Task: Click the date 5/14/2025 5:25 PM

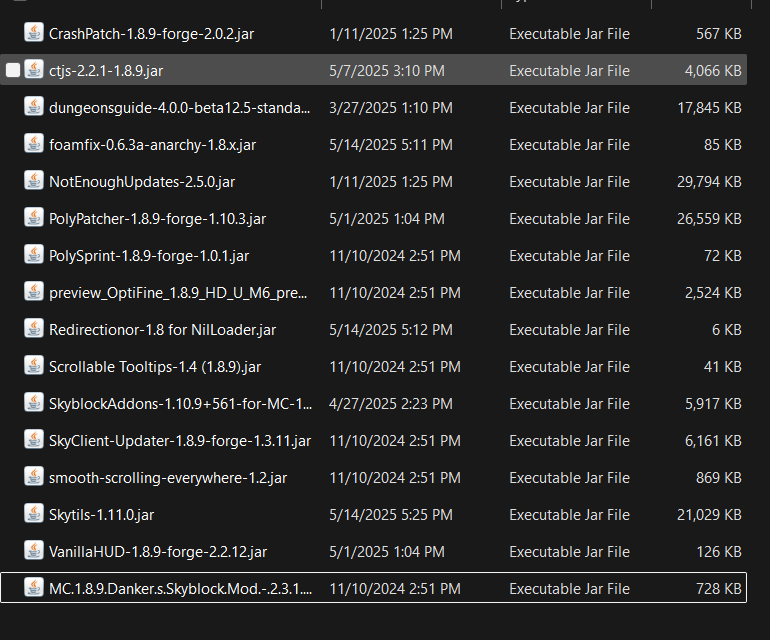Action: click(x=391, y=515)
